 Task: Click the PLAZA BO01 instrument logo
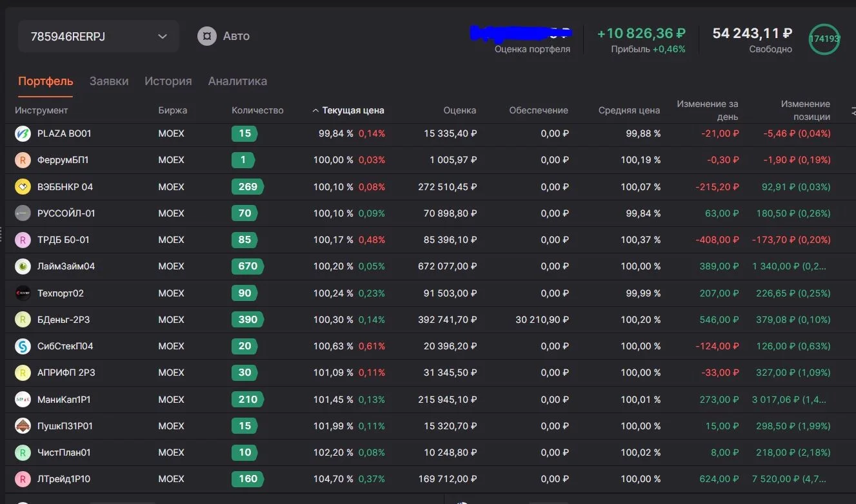[23, 133]
